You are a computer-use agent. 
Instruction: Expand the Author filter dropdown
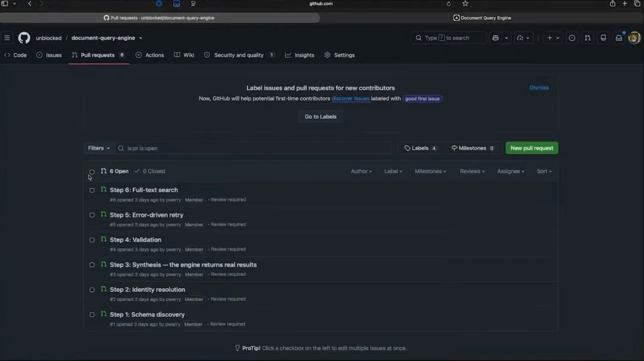(361, 171)
